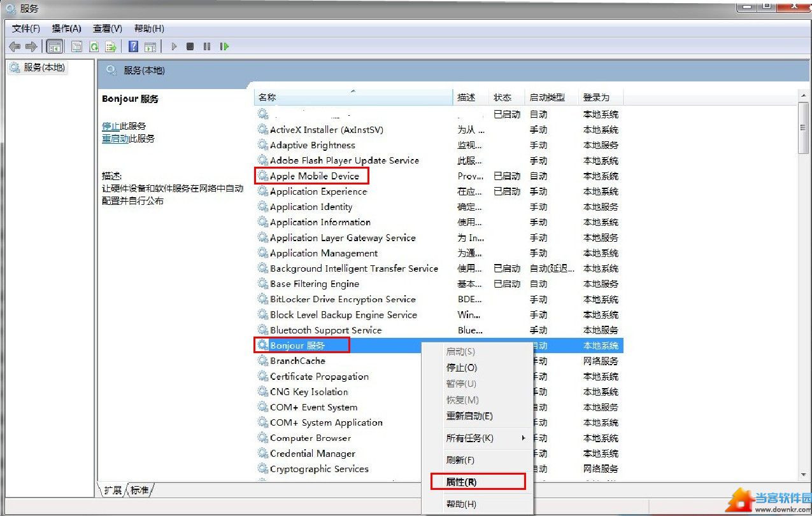Click the Restart Service toolbar icon
This screenshot has height=516, width=812.
point(224,46)
